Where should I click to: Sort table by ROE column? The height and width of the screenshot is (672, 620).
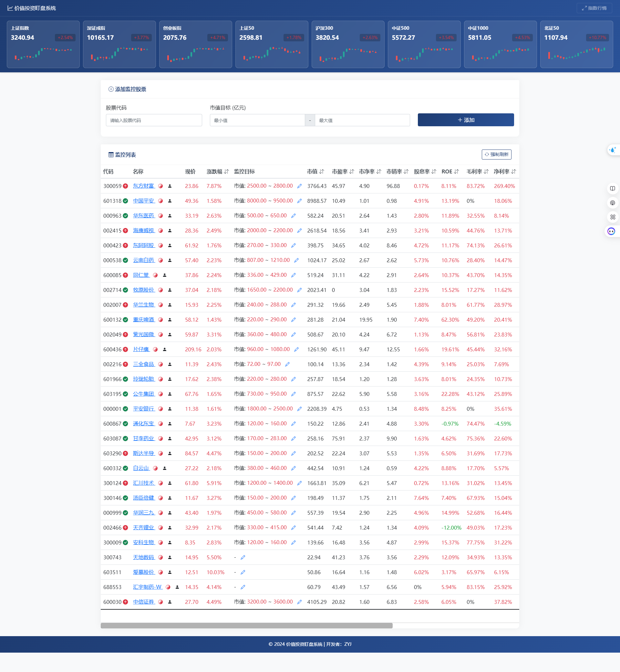pos(456,171)
